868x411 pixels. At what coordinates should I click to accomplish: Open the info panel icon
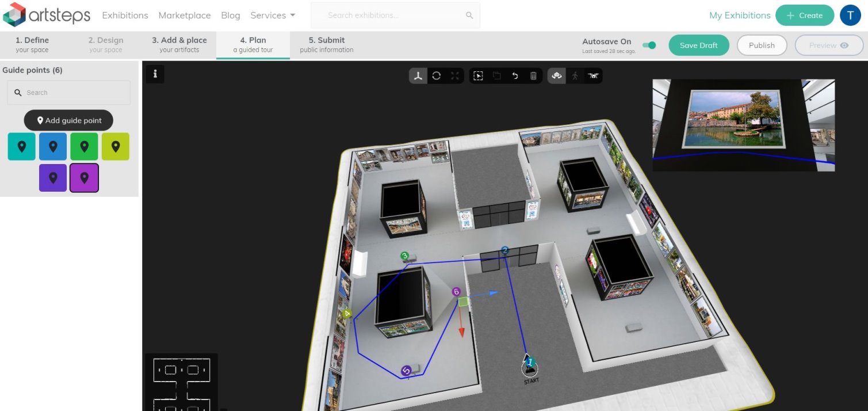pos(155,74)
